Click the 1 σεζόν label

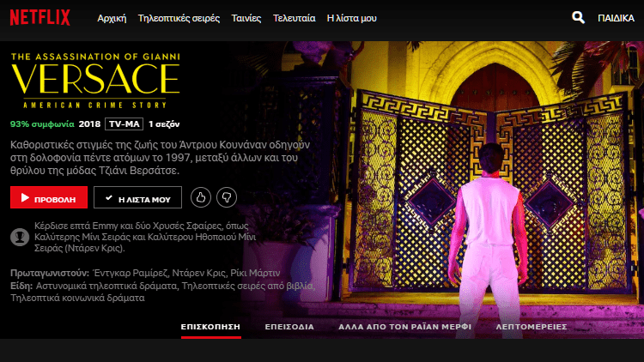pyautogui.click(x=164, y=124)
